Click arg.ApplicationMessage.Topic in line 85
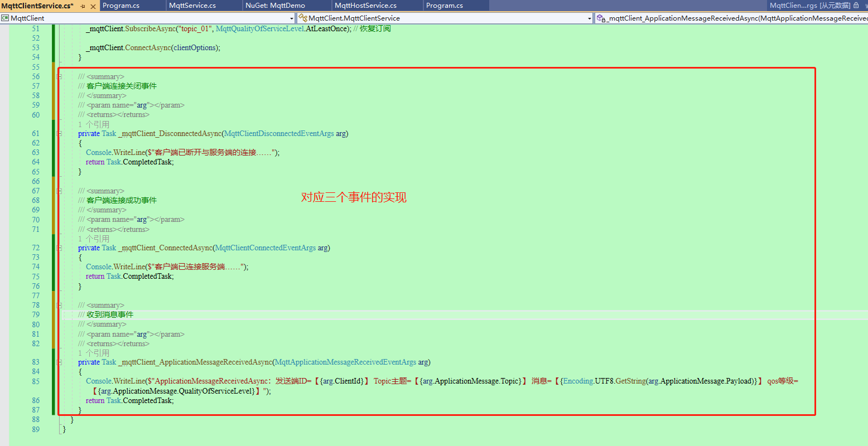The width and height of the screenshot is (868, 446). pyautogui.click(x=472, y=381)
